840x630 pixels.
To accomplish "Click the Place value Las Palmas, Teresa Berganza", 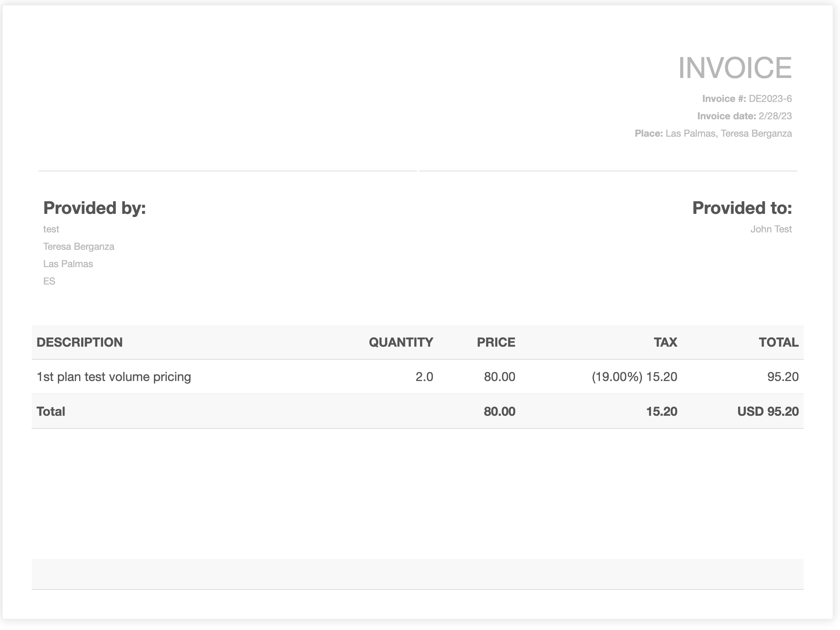I will coord(728,134).
